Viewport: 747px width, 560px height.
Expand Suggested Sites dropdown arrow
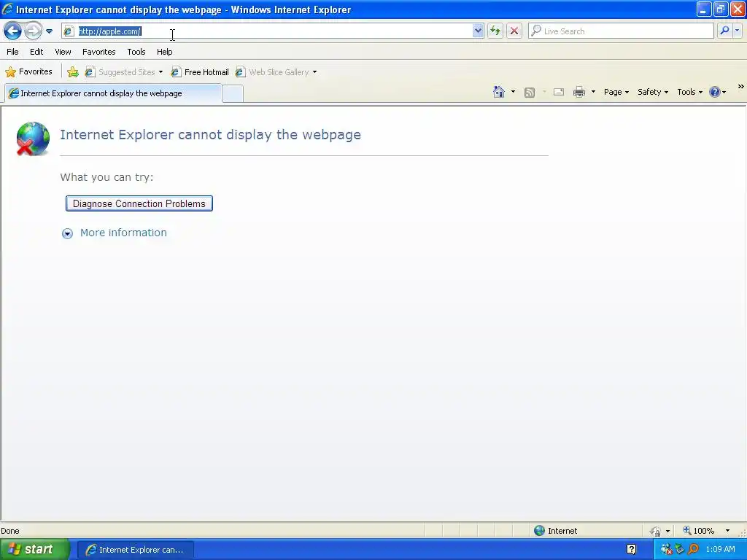[x=160, y=72]
